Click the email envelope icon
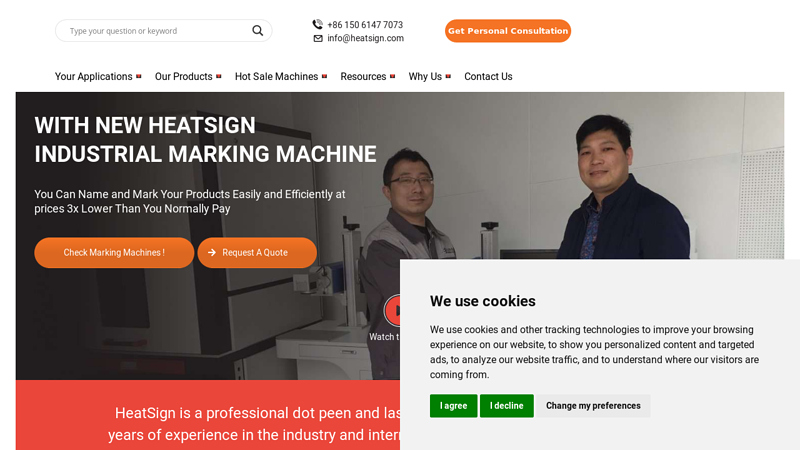The height and width of the screenshot is (450, 800). point(318,38)
